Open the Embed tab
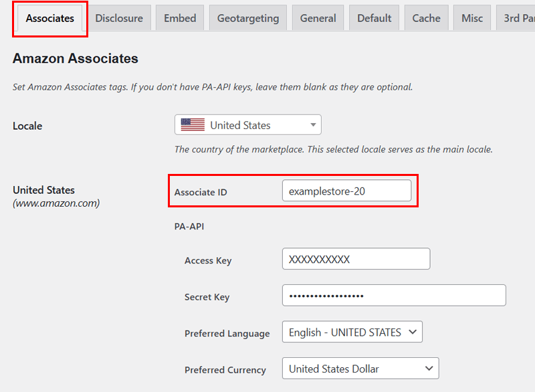The height and width of the screenshot is (392, 535). 180,18
